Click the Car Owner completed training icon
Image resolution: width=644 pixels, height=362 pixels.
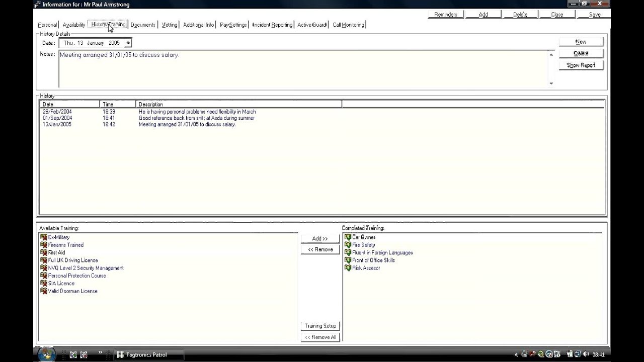point(348,237)
